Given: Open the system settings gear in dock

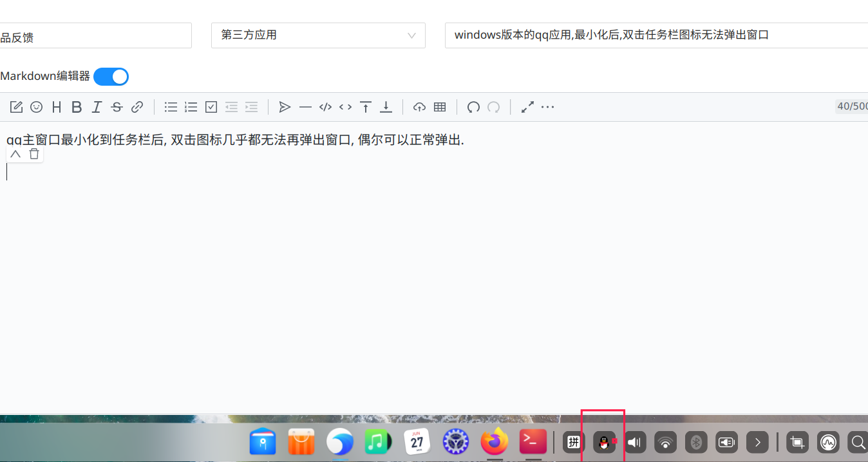Looking at the screenshot, I should pyautogui.click(x=456, y=441).
